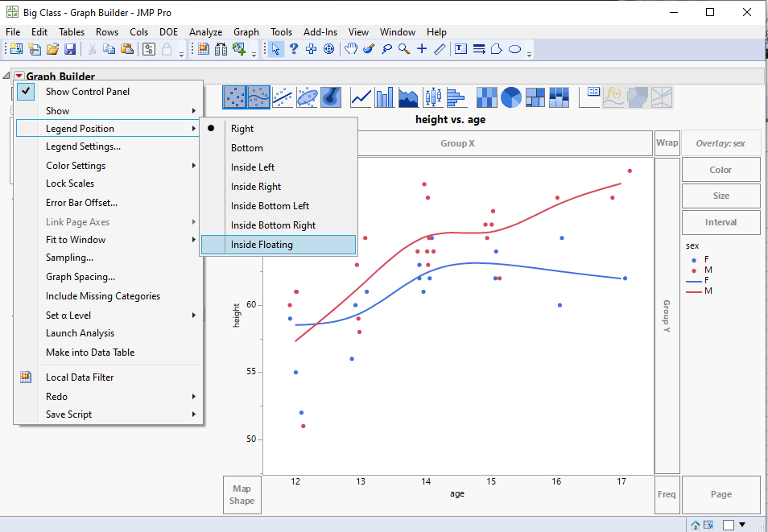Screen dimensions: 768x532
Task: Choose the Brush tool in toolbar
Action: pos(369,49)
